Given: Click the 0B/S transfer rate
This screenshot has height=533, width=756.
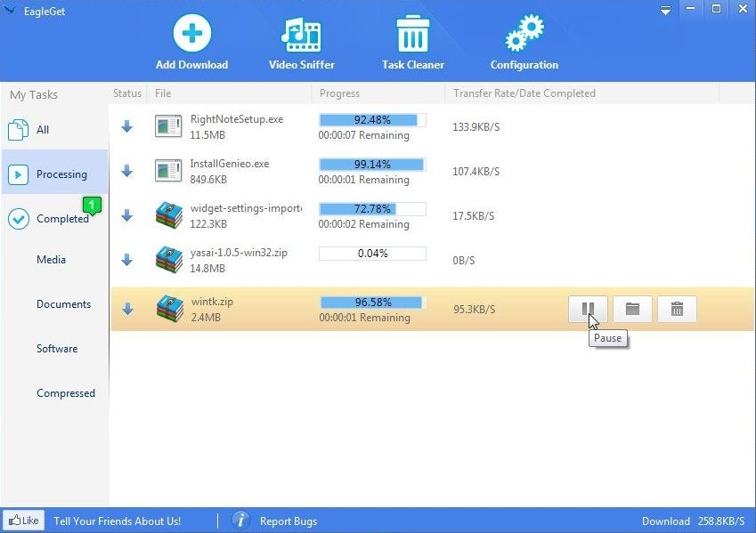Looking at the screenshot, I should (463, 260).
